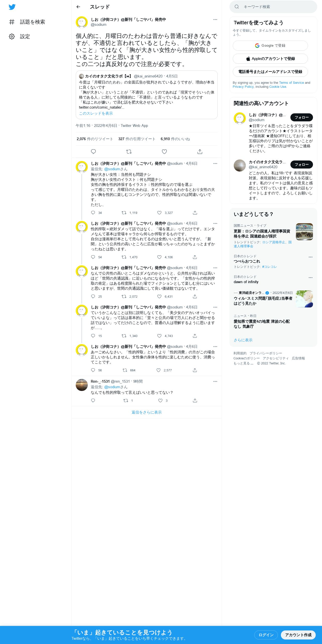Reply to the tweet with 34 replies
The height and width of the screenshot is (644, 322).
(x=93, y=213)
